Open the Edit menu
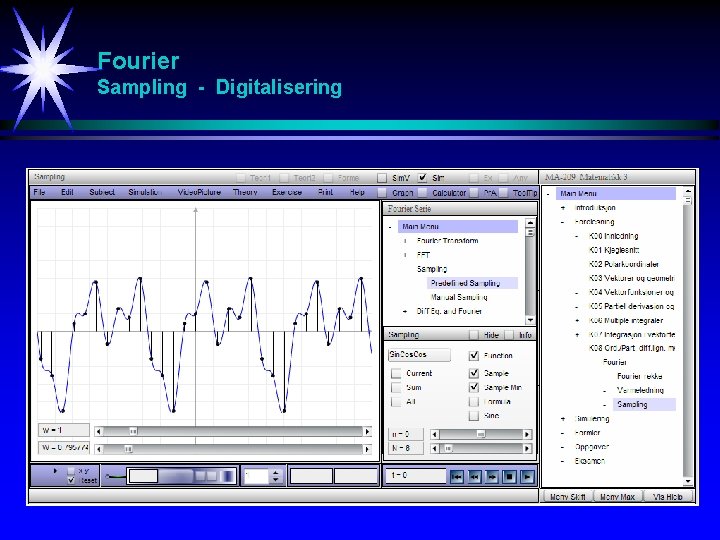Image resolution: width=720 pixels, height=540 pixels. click(67, 192)
